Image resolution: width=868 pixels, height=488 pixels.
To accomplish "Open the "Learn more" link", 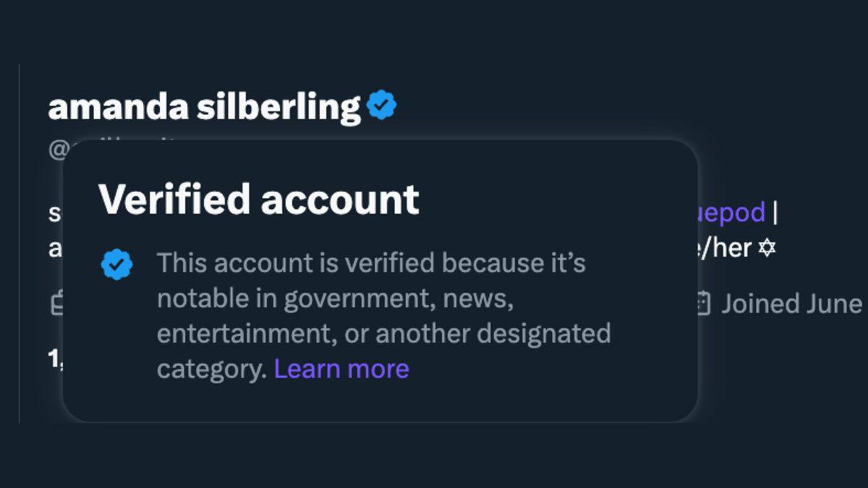I will tap(341, 369).
